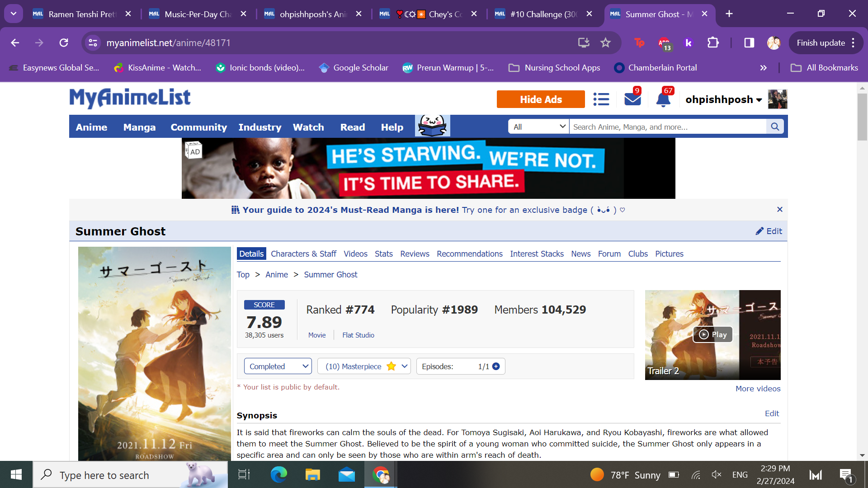Click the More videos link
The image size is (868, 488).
(x=758, y=389)
